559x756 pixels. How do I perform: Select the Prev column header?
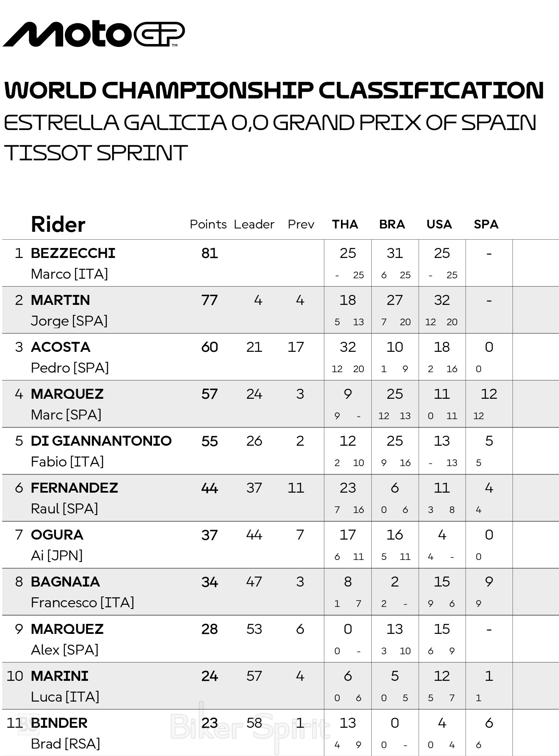[x=301, y=224]
